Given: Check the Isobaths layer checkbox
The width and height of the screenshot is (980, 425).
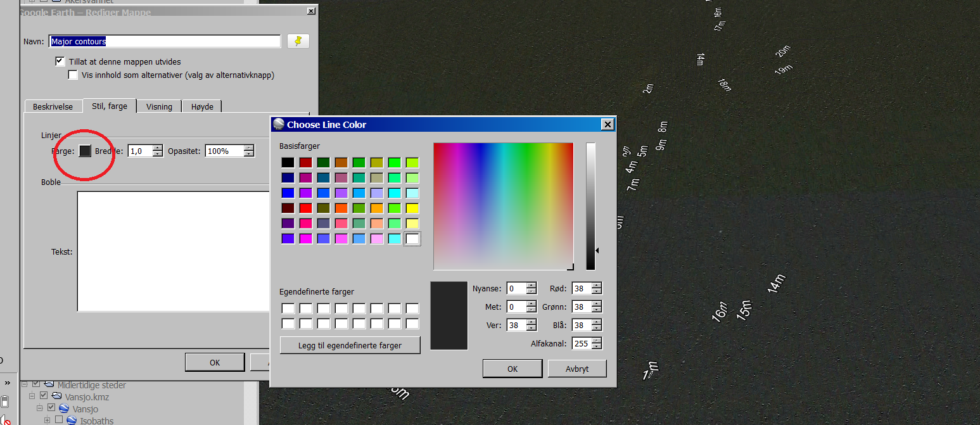Looking at the screenshot, I should coord(59,420).
